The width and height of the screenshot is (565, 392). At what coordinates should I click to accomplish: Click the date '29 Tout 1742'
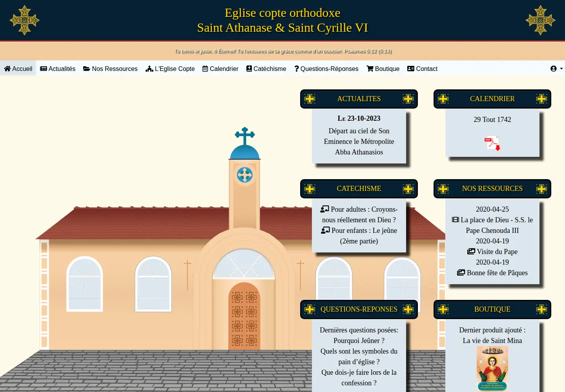492,120
